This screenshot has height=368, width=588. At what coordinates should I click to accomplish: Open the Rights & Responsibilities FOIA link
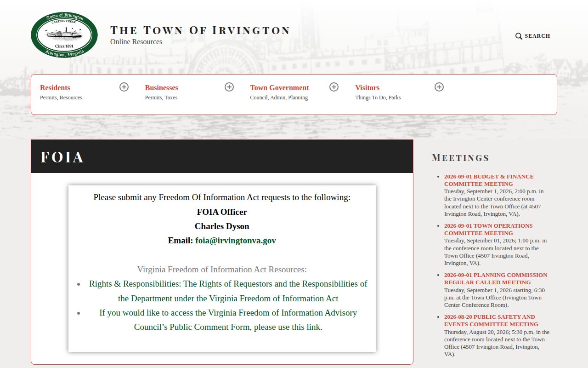pyautogui.click(x=228, y=291)
